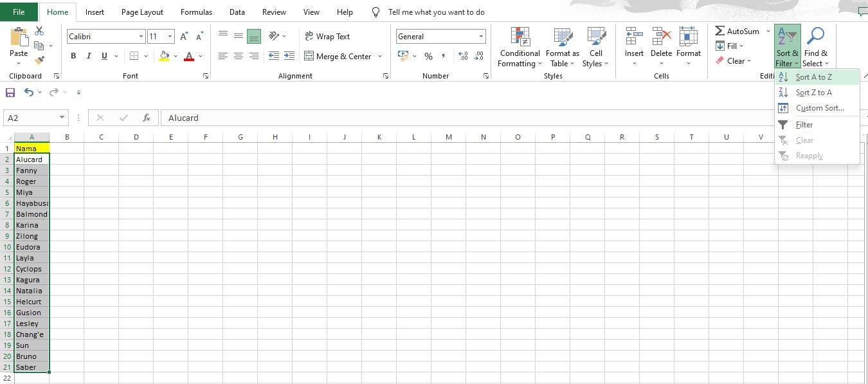
Task: Switch to the Data ribbon tab
Action: coord(237,12)
